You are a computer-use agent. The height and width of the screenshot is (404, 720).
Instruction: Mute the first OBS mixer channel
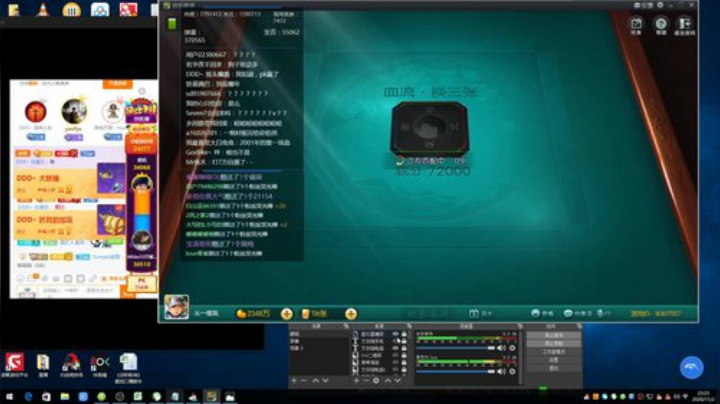[x=502, y=348]
